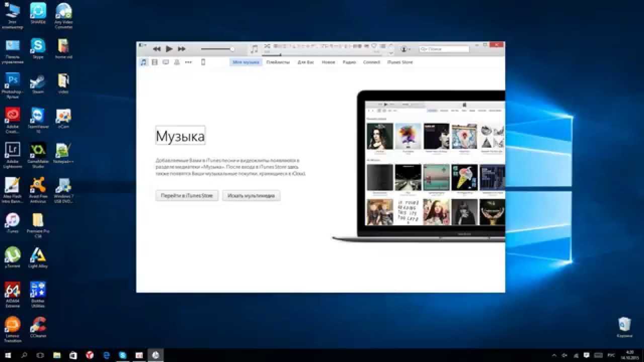Image resolution: width=644 pixels, height=362 pixels.
Task: Toggle shuffle in the iTunes now-playing display
Action: pos(267,46)
